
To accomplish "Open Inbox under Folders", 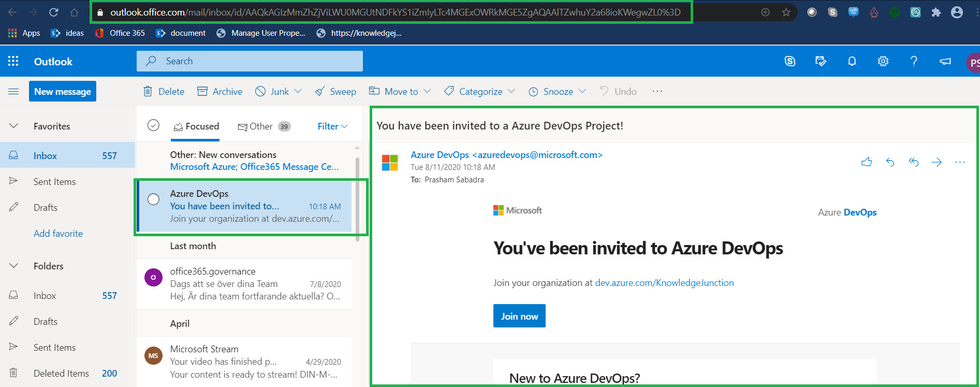I will click(x=67, y=295).
